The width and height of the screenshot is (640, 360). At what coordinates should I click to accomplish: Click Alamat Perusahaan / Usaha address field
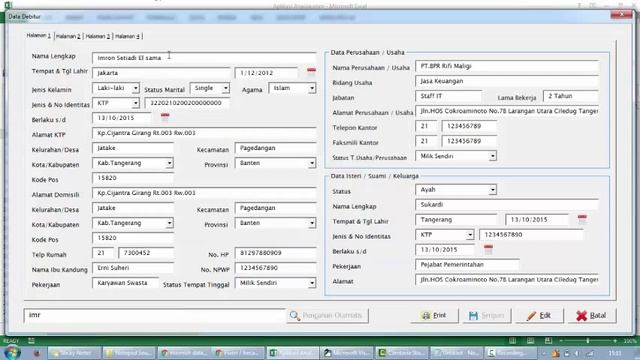507,111
